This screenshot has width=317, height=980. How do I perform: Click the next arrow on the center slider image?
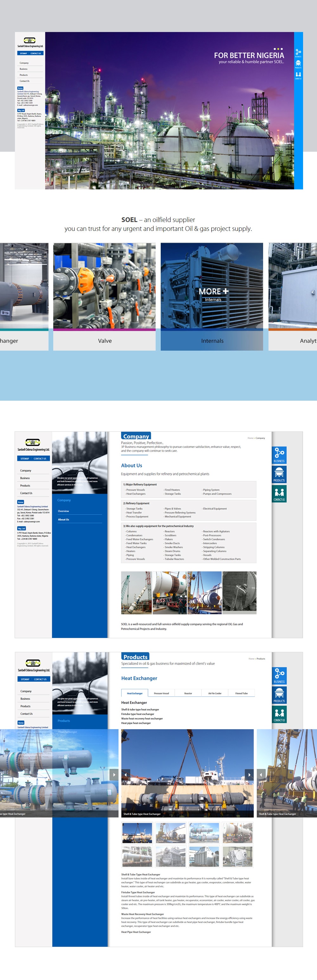coord(249,774)
